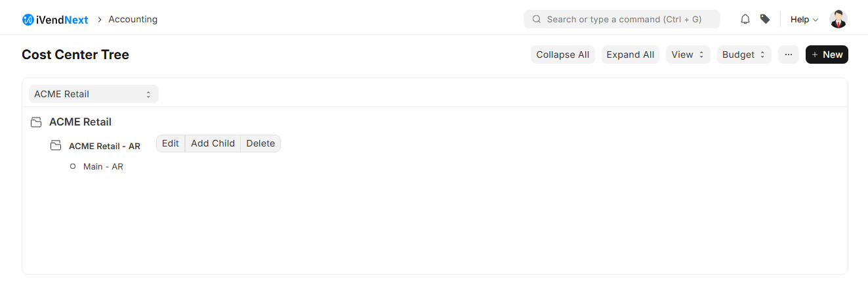Open the View dropdown
868x295 pixels.
[688, 55]
